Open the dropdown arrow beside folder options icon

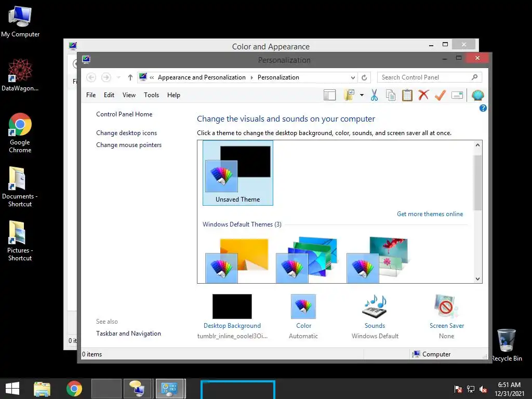(x=362, y=96)
